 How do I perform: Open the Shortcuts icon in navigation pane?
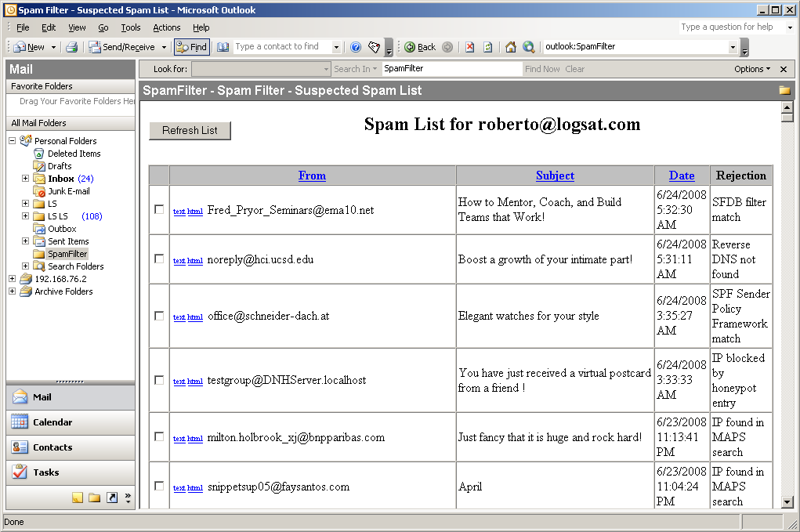(112, 498)
